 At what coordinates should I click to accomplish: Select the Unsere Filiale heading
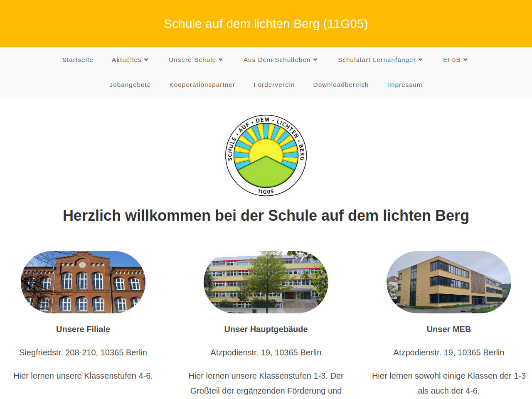(x=83, y=329)
